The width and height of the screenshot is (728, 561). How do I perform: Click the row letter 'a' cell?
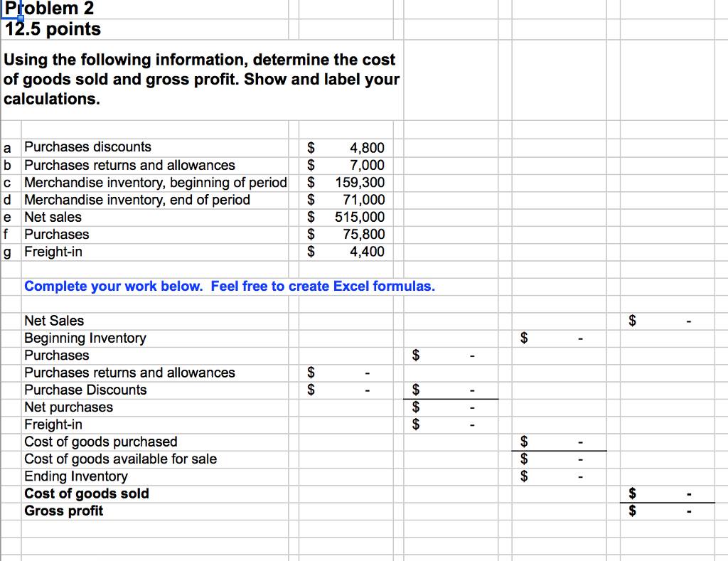(11, 148)
